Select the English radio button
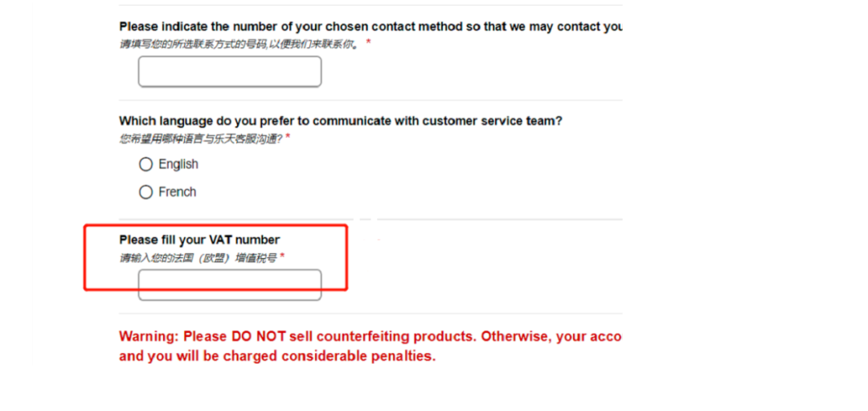This screenshot has width=868, height=411. (145, 164)
